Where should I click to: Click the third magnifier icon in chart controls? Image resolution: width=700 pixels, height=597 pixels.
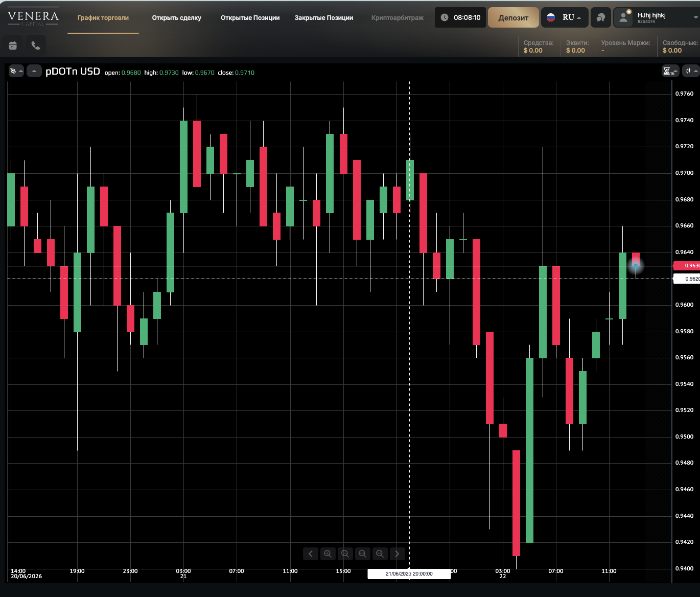[362, 554]
